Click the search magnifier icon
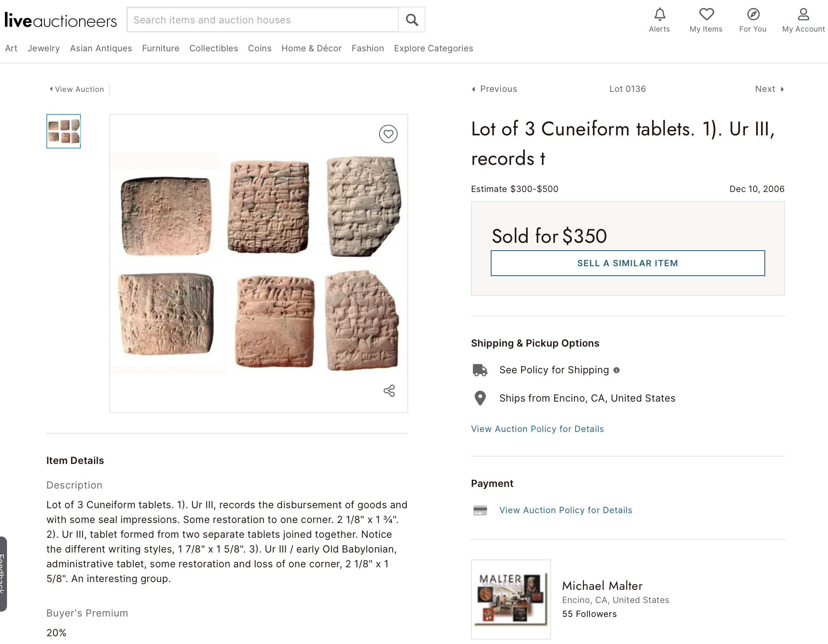Screen dimensions: 828x644 [412, 20]
